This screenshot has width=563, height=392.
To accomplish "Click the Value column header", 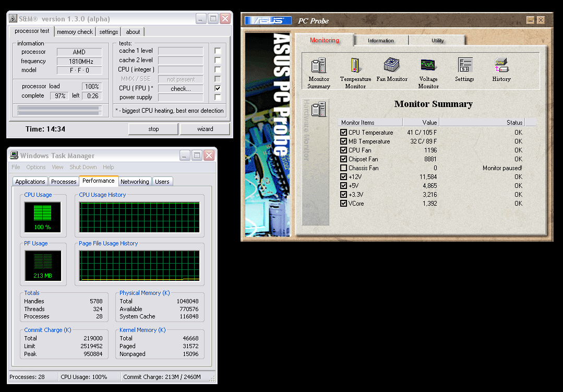I will (421, 123).
